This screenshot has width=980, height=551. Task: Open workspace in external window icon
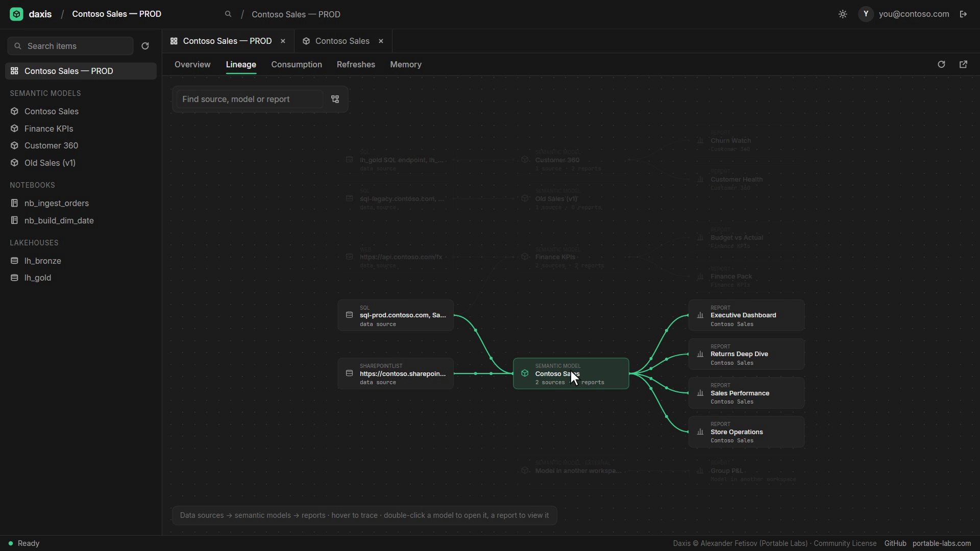point(963,64)
